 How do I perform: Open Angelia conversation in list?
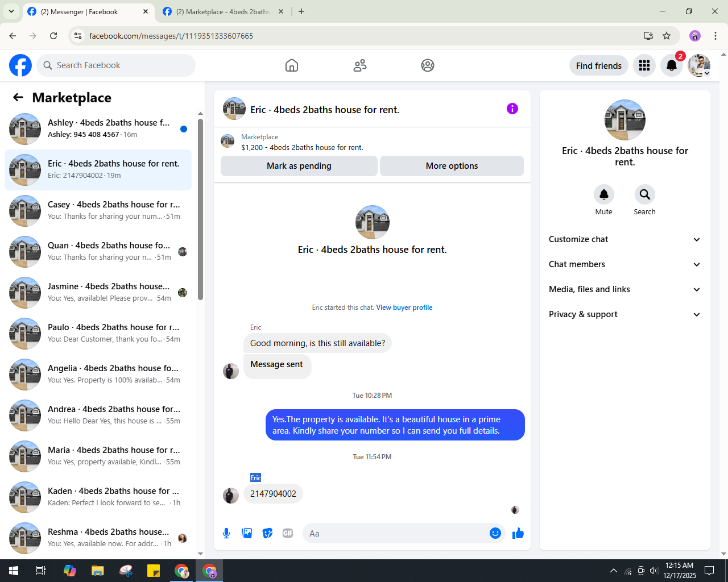point(98,374)
